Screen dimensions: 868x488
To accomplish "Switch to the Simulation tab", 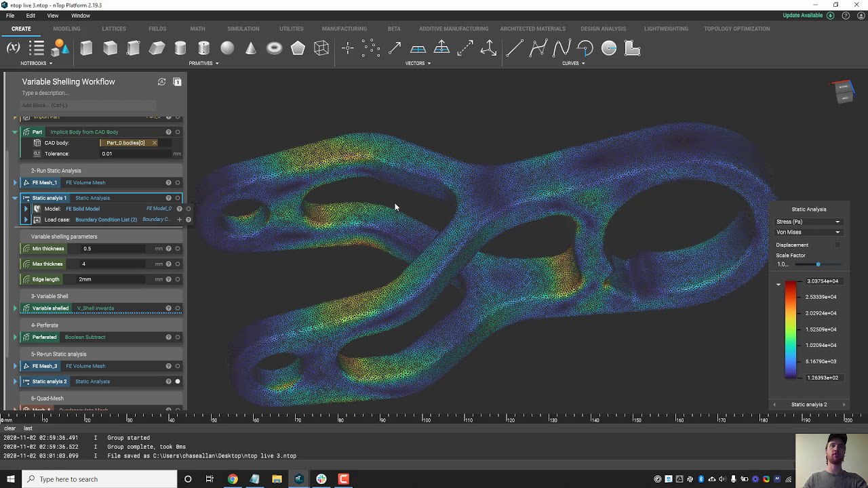I will click(243, 28).
